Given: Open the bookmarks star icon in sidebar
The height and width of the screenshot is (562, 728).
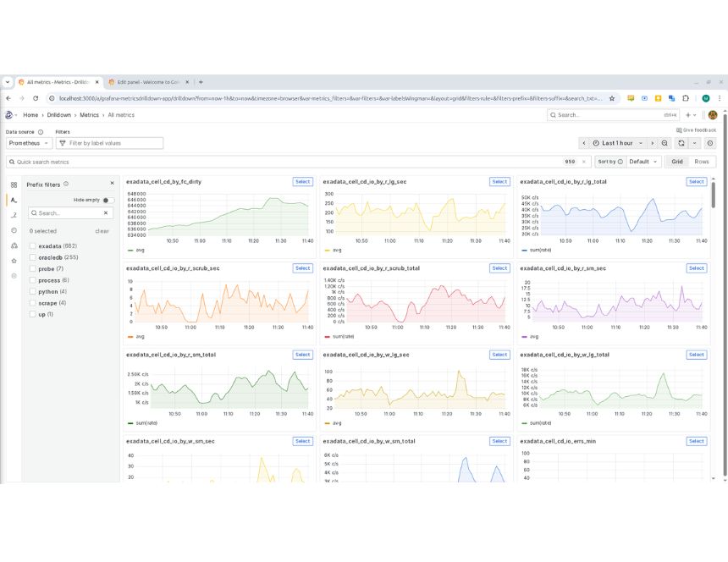Looking at the screenshot, I should pyautogui.click(x=14, y=261).
